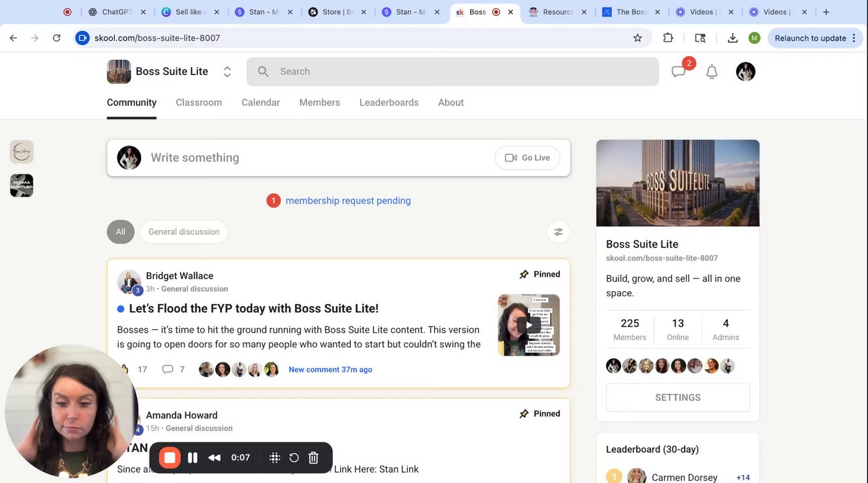The width and height of the screenshot is (868, 483).
Task: Open the browser downloads icon
Action: pyautogui.click(x=733, y=38)
